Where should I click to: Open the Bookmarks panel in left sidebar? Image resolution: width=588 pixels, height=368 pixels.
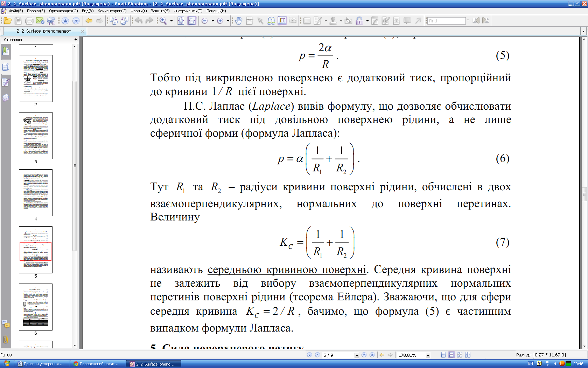pyautogui.click(x=6, y=52)
